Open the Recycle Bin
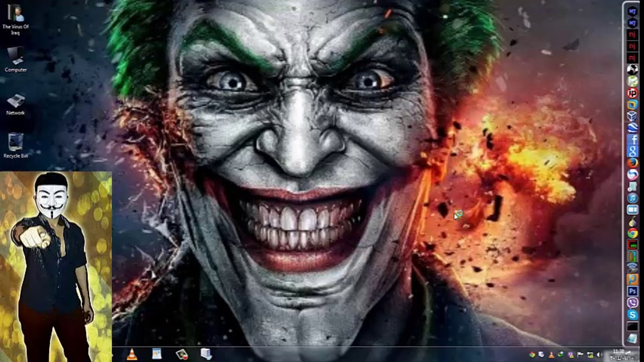Image resolution: width=644 pixels, height=362 pixels. 15,146
